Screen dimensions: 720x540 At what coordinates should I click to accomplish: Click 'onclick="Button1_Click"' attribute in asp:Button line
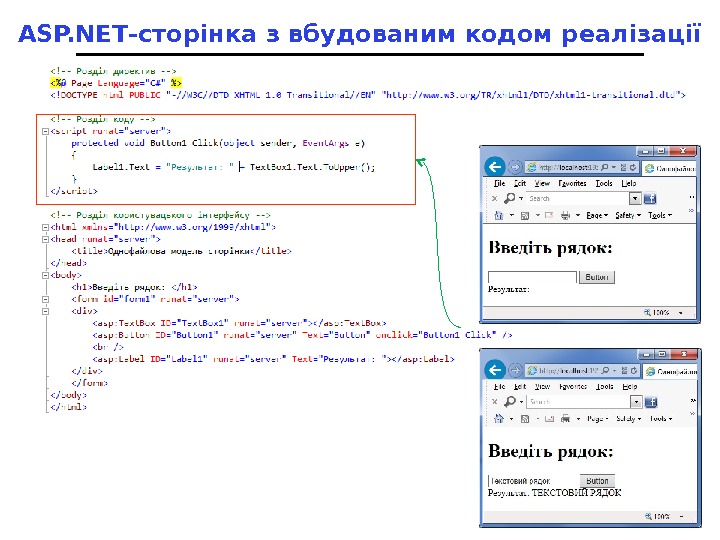[436, 335]
